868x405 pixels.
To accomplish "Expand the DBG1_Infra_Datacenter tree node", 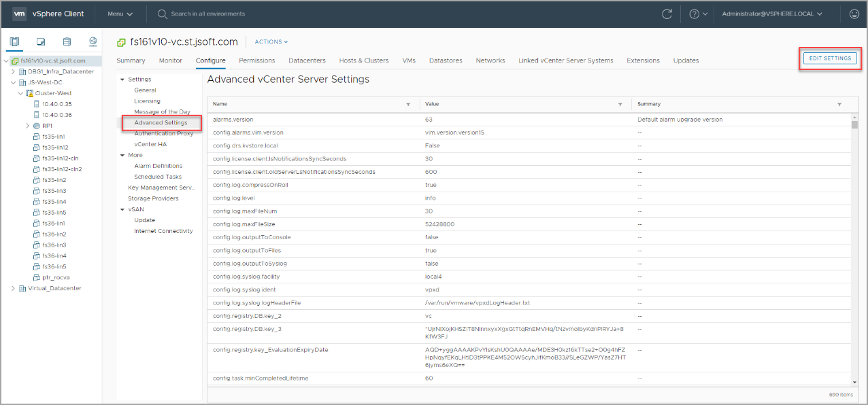I will click(x=13, y=71).
